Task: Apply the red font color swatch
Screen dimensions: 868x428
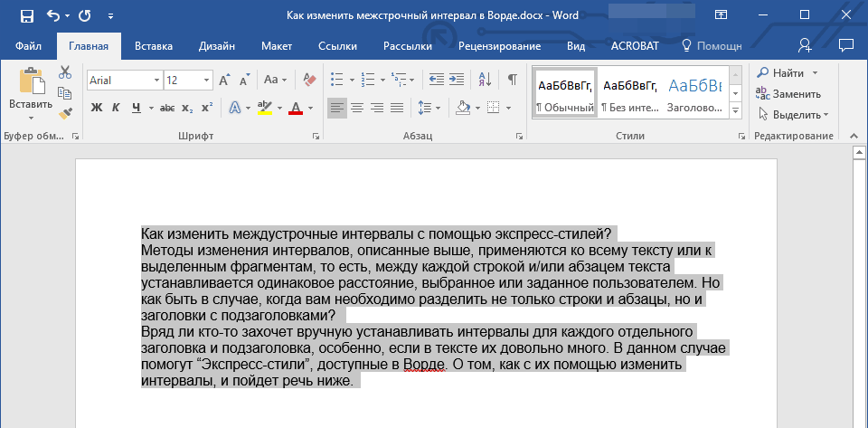Action: [295, 108]
